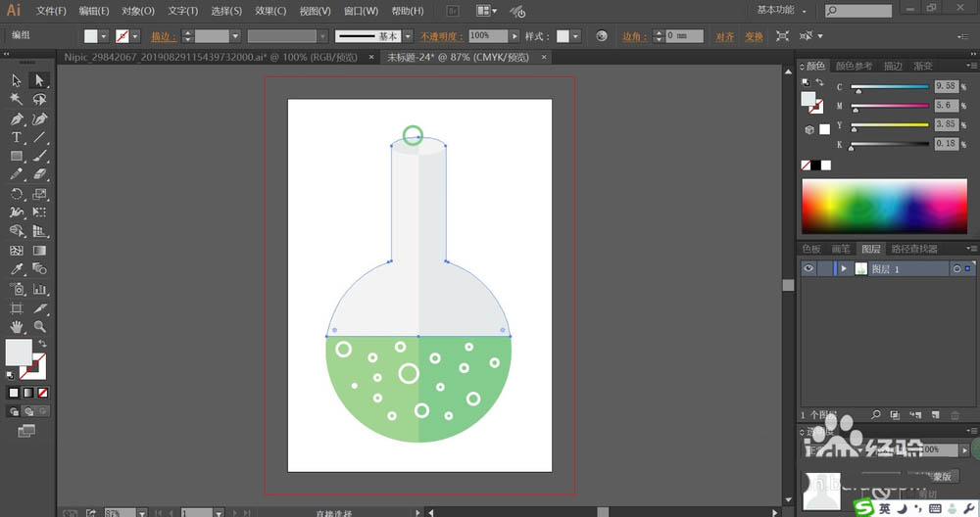The height and width of the screenshot is (517, 980).
Task: Select the Artboard tool
Action: pos(17,307)
